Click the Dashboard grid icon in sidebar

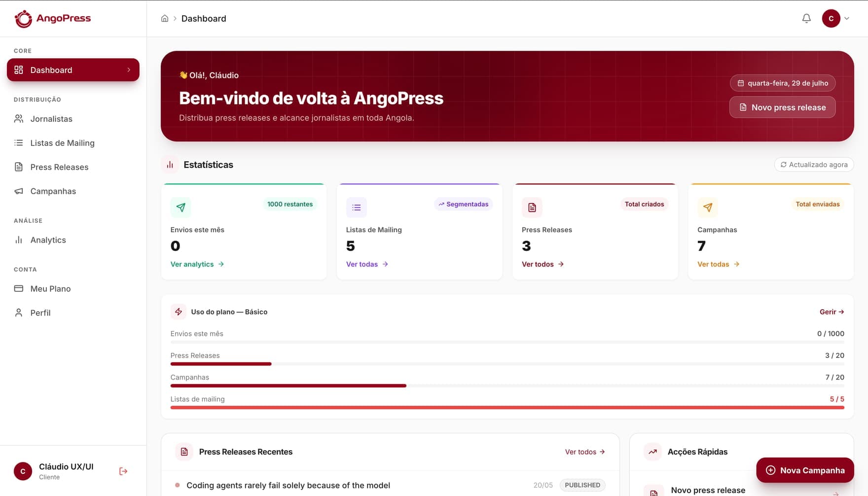pyautogui.click(x=19, y=70)
